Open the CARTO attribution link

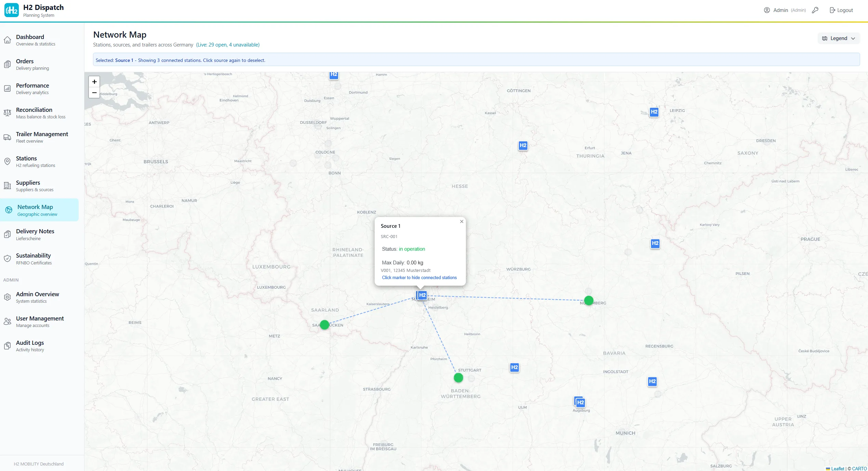(x=859, y=469)
